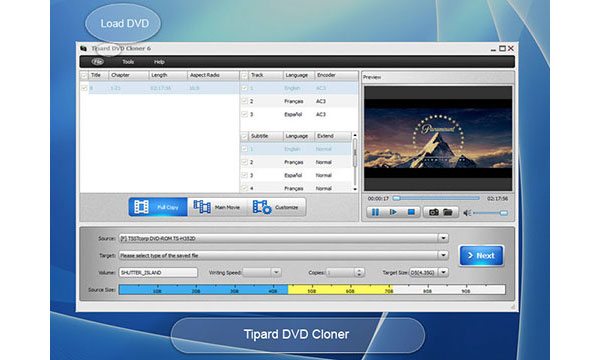The height and width of the screenshot is (360, 600).
Task: Open the Tools menu
Action: [128, 62]
